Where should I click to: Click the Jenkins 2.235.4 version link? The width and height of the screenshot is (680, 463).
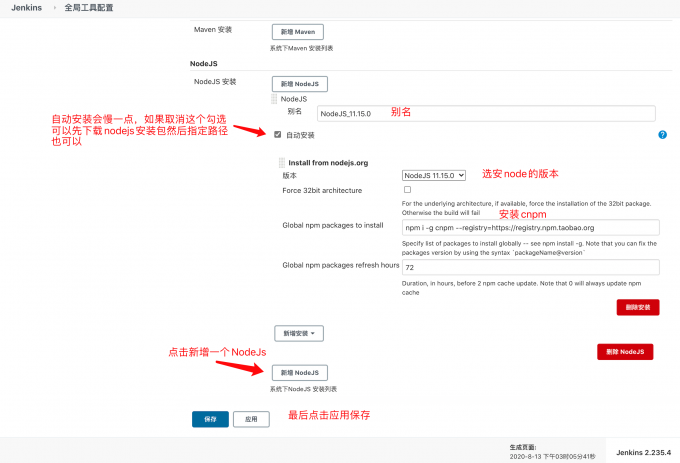tap(644, 452)
